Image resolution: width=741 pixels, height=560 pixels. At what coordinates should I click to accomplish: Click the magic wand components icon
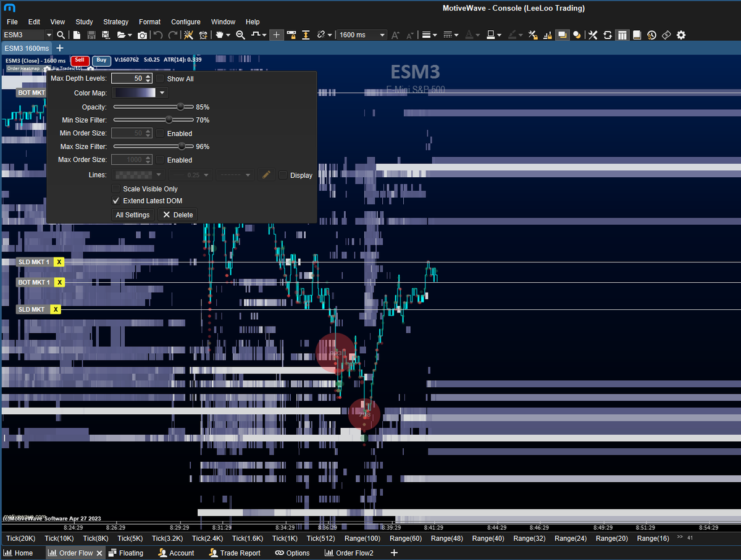pyautogui.click(x=188, y=35)
